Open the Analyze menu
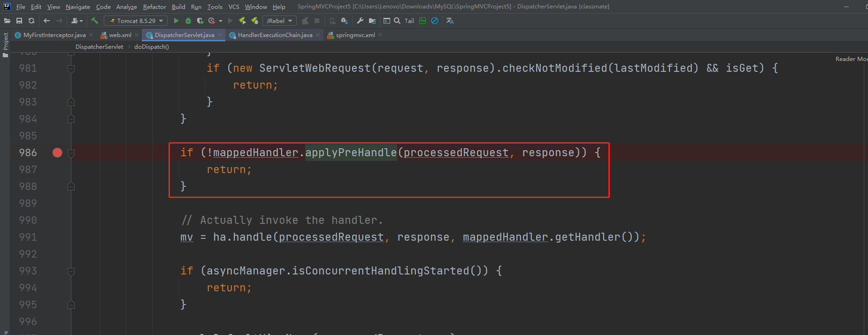The width and height of the screenshot is (868, 335). [x=127, y=7]
